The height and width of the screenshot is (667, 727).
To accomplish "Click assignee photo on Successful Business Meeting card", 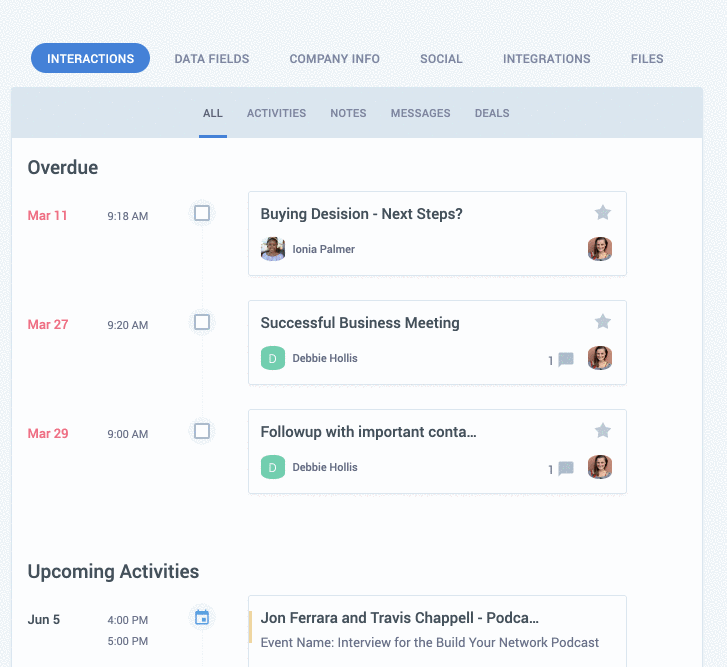I will [x=600, y=358].
